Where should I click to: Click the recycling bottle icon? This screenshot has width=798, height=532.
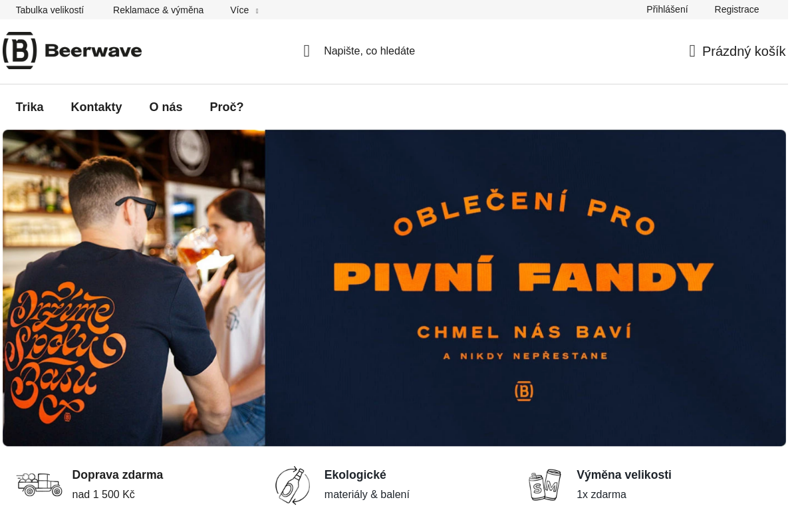coord(293,485)
